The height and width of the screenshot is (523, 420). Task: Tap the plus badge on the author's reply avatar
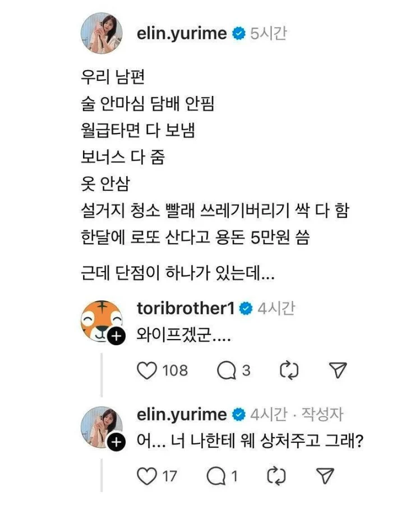coord(115,442)
